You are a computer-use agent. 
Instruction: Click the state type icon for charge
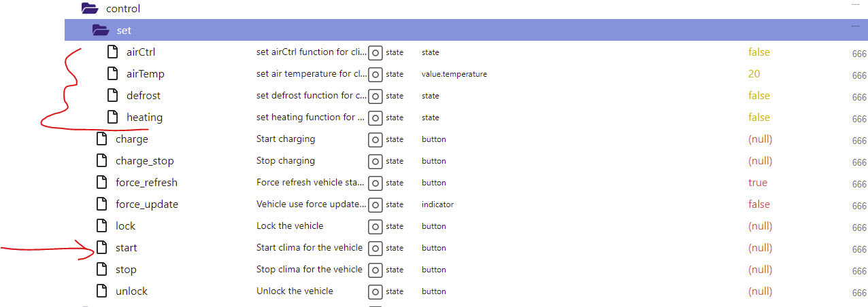375,139
